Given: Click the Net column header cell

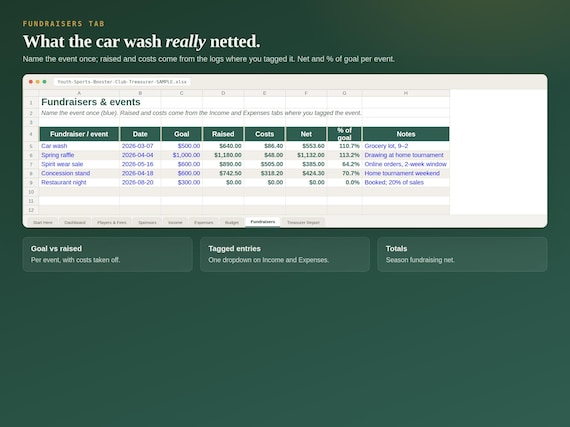Looking at the screenshot, I should click(x=306, y=134).
